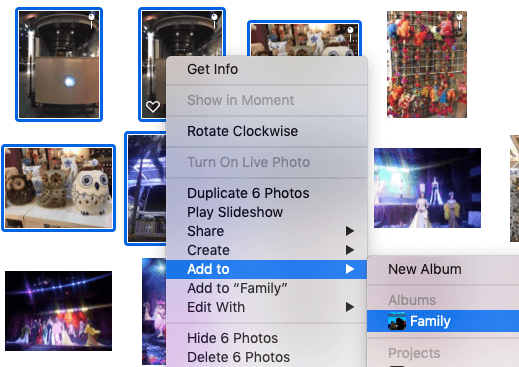Expand Add to submenu arrow
Image resolution: width=519 pixels, height=367 pixels.
click(x=349, y=269)
